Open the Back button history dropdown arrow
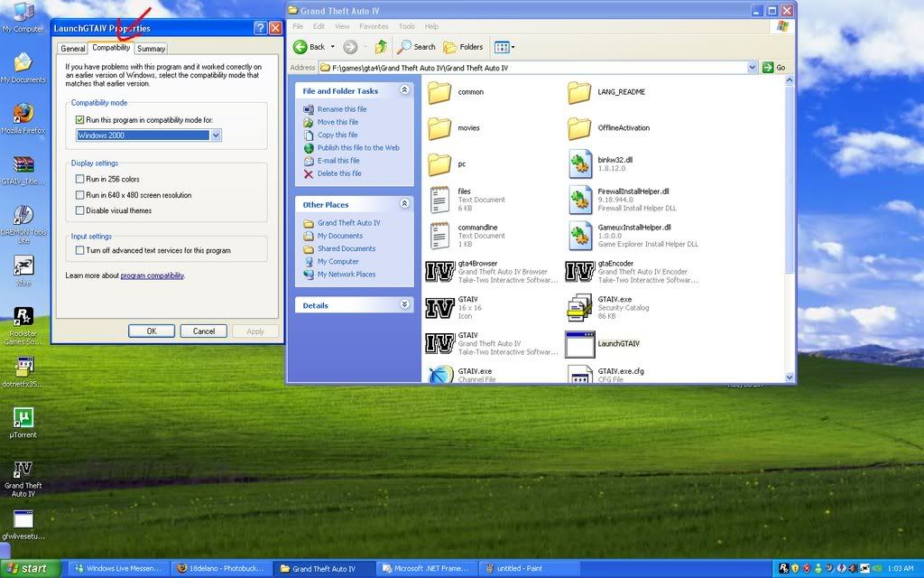 point(332,47)
